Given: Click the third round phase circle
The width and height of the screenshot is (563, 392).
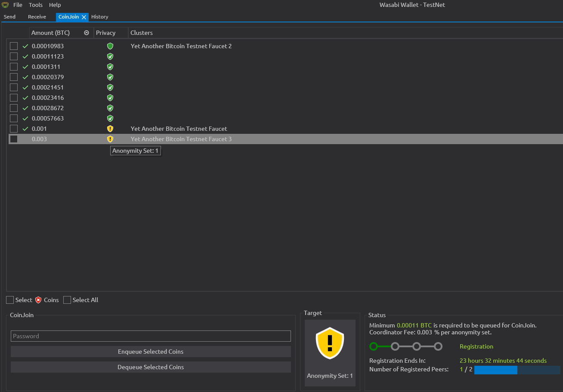Looking at the screenshot, I should click(x=417, y=346).
